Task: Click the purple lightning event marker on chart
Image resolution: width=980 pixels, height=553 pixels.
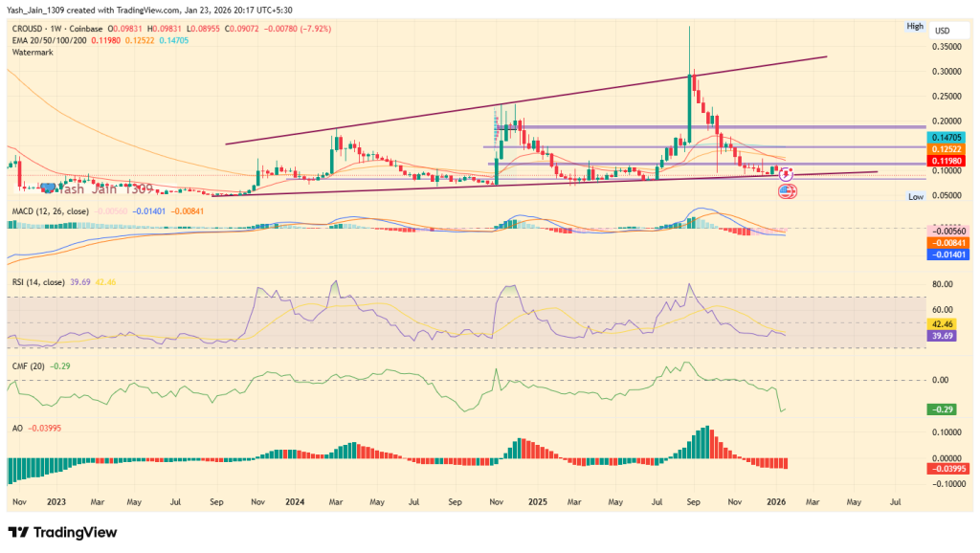Action: tap(787, 174)
